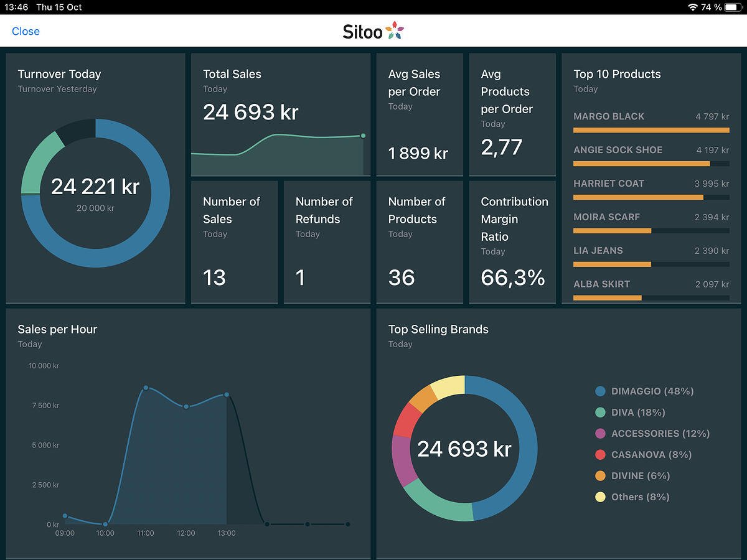Click the red CASANOVA legend swatch
This screenshot has height=560, width=747.
pyautogui.click(x=600, y=455)
